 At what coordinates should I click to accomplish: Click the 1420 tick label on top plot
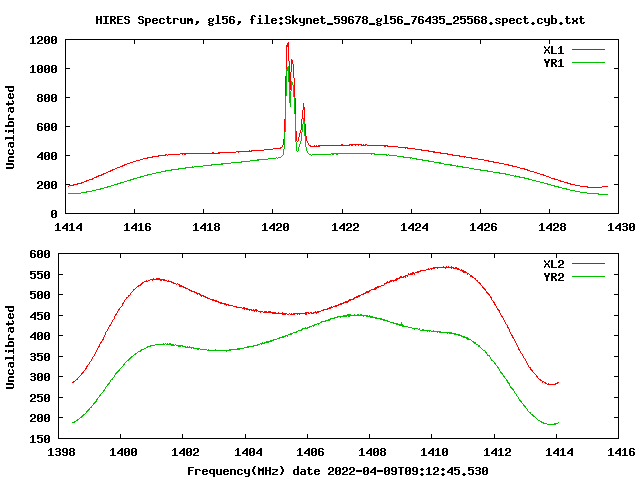275,227
